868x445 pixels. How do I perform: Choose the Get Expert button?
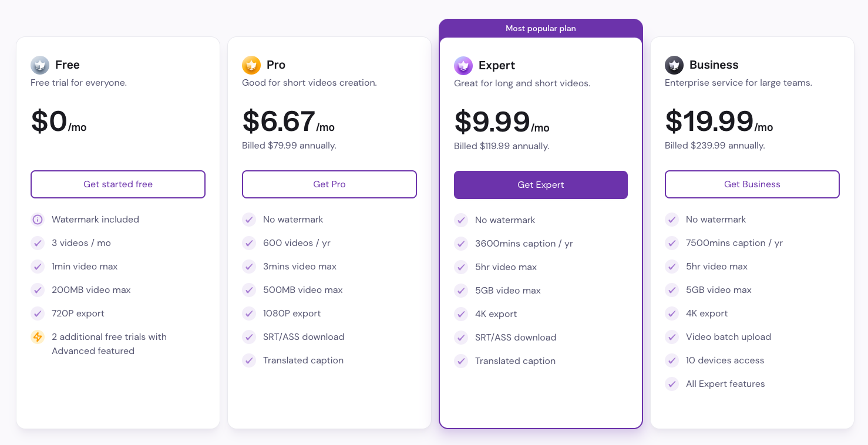(x=540, y=185)
